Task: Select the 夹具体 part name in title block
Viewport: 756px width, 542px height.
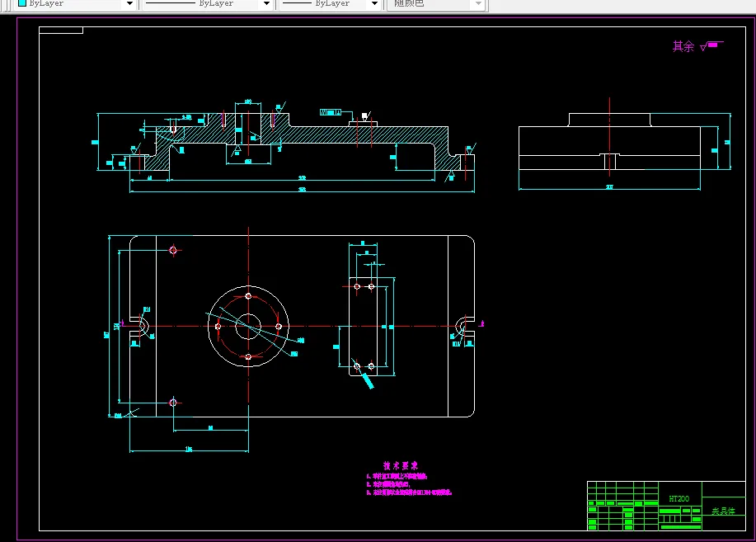Action: tap(723, 511)
